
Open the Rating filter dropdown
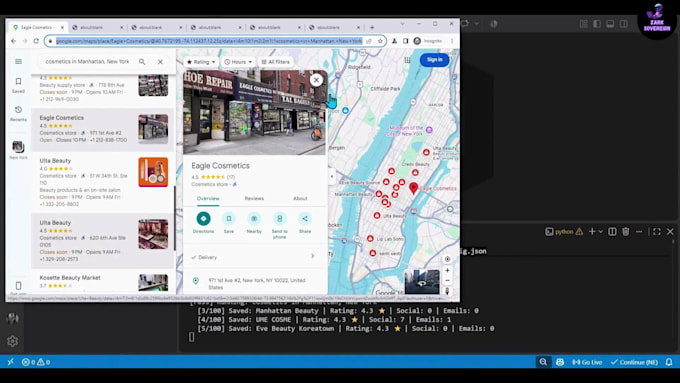[201, 62]
